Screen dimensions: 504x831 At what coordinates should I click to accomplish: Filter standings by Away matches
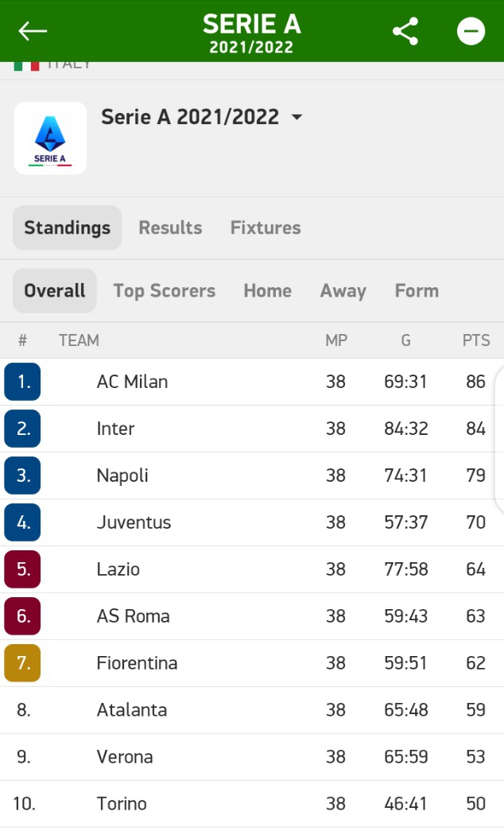343,291
